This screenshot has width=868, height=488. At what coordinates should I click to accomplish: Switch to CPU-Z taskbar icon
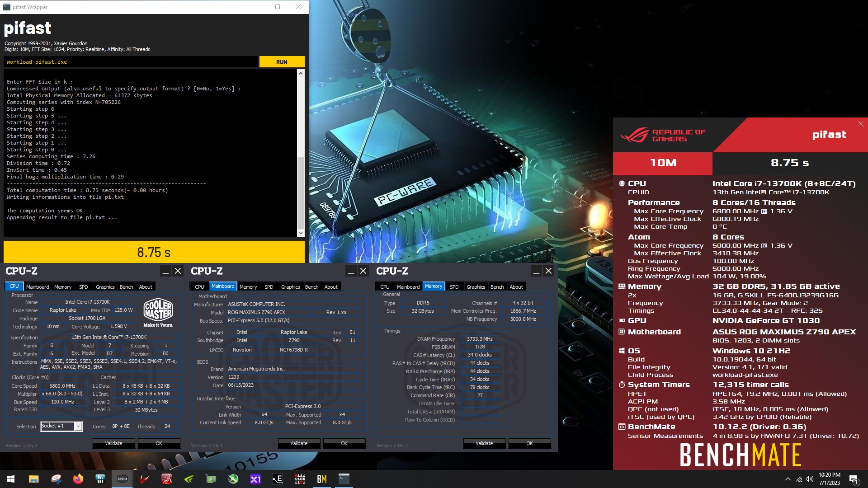[123, 479]
